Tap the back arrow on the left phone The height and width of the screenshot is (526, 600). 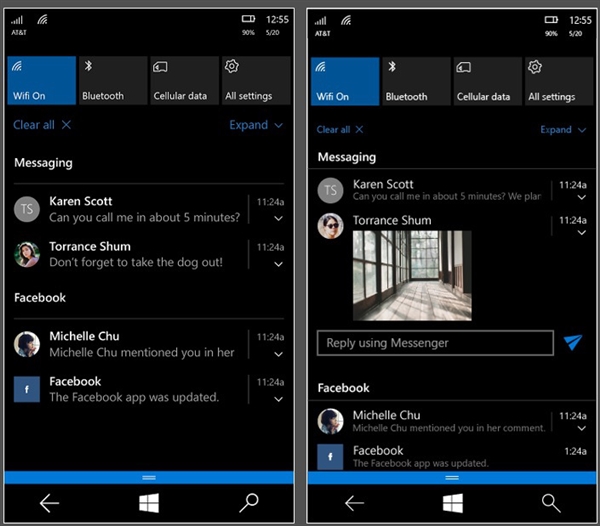click(x=49, y=503)
